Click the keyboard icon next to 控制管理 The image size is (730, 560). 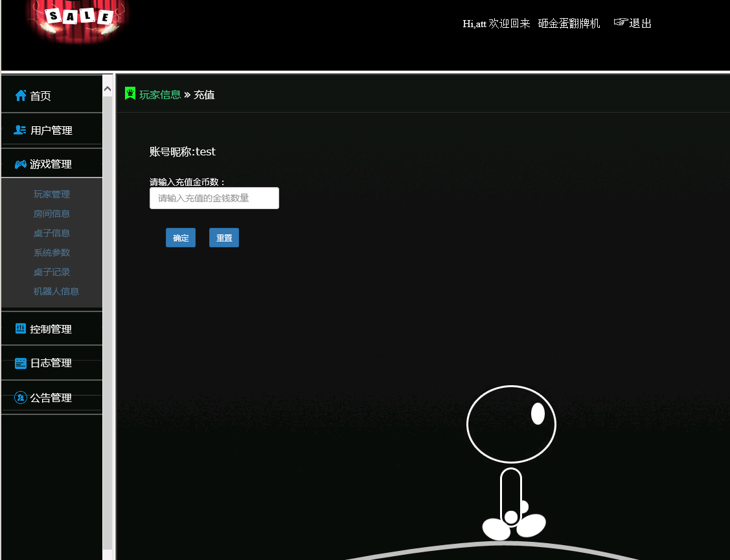(20, 328)
